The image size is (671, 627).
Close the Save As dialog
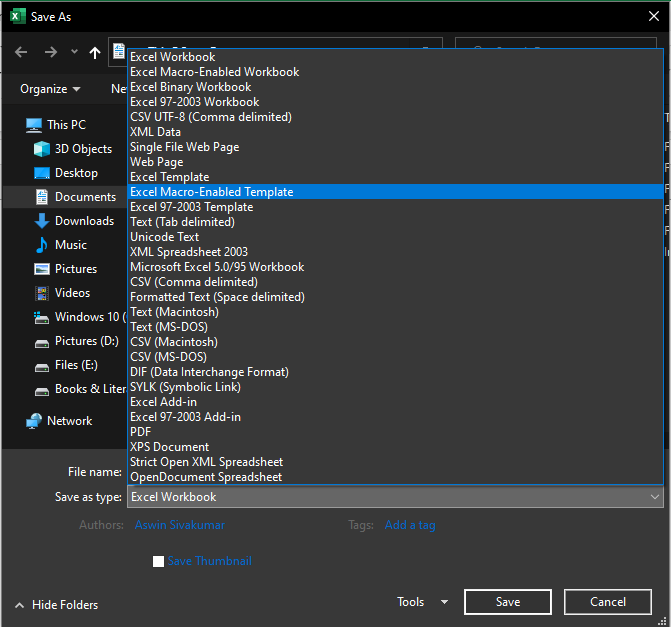[653, 16]
